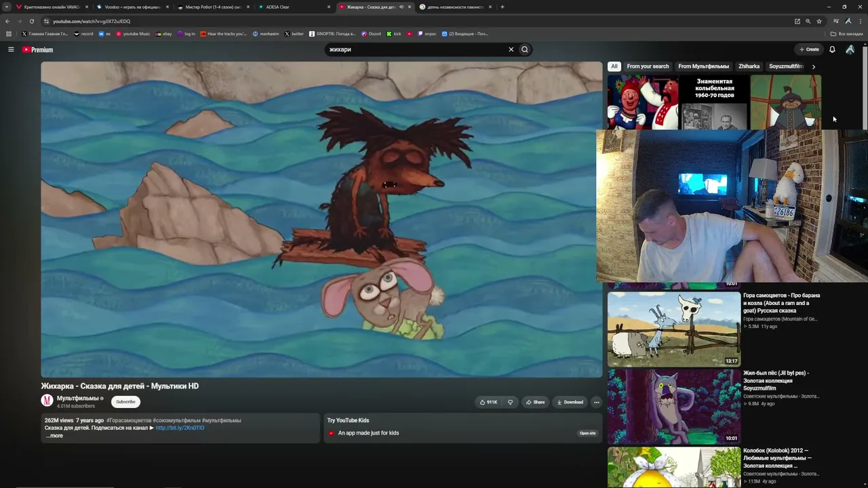Open Chrome profile avatar in toolbar
Screen dimensions: 868x488
coord(848,21)
